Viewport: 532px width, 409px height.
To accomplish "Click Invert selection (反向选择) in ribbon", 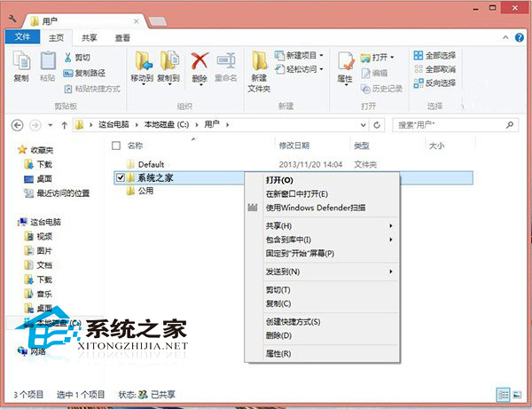I will [x=434, y=83].
